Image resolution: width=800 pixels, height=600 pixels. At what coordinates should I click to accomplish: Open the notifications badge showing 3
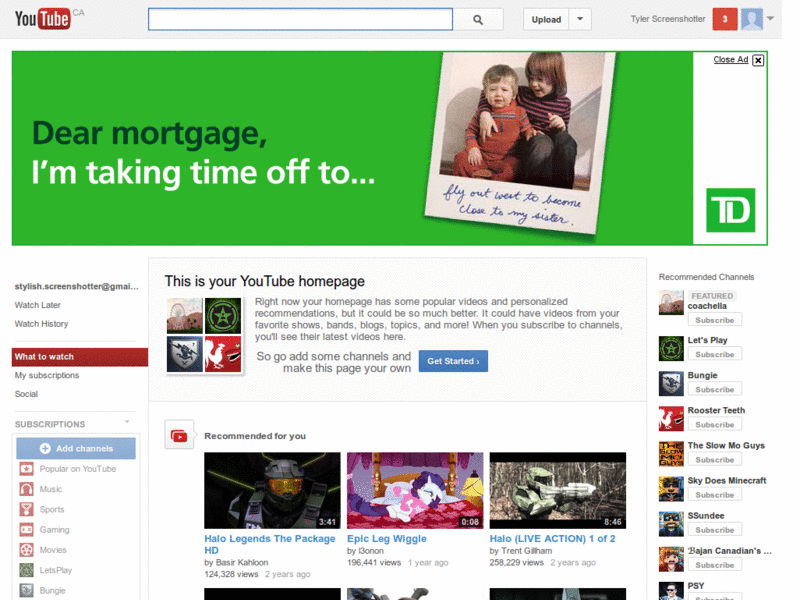pyautogui.click(x=724, y=19)
